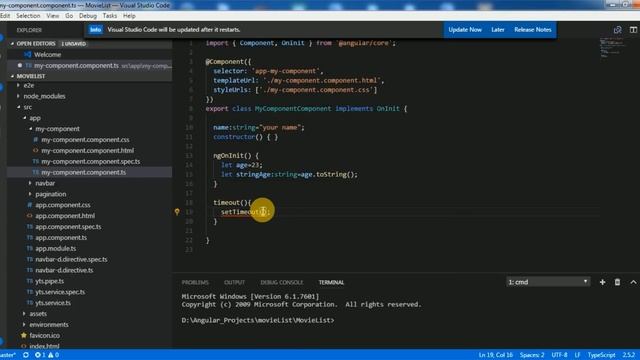The height and width of the screenshot is (360, 640).
Task: Open Release Notes from notification
Action: click(533, 30)
